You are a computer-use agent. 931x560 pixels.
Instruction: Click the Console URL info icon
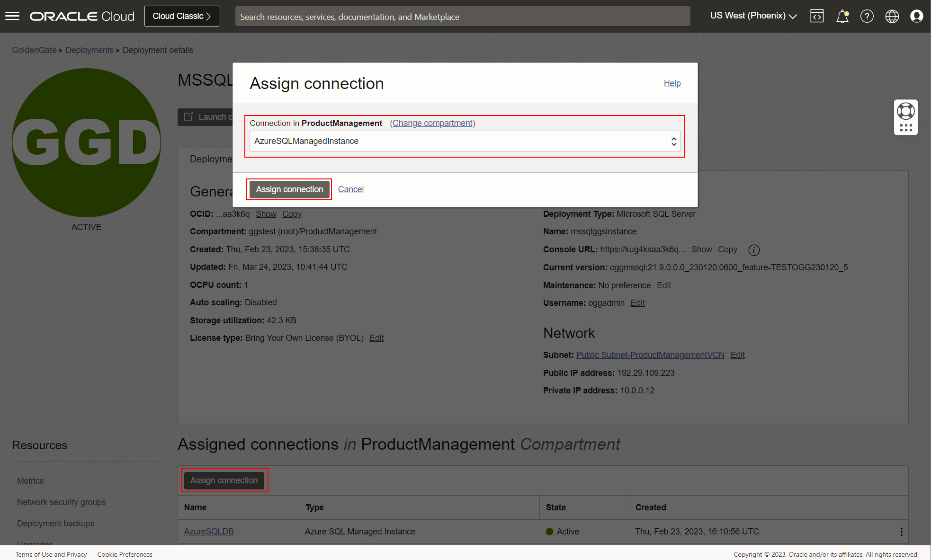click(x=754, y=250)
